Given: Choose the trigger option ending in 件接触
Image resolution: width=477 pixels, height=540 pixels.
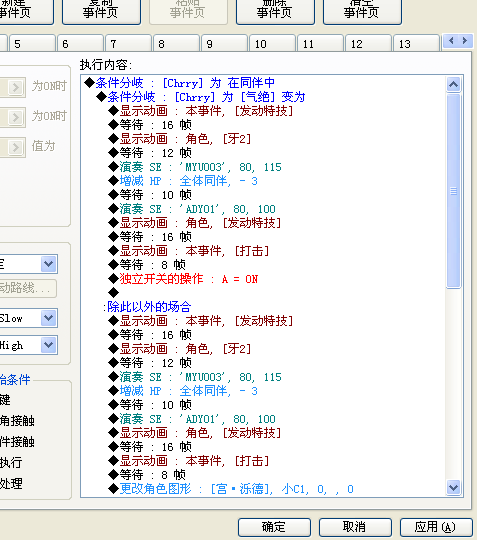Looking at the screenshot, I should tap(17, 442).
